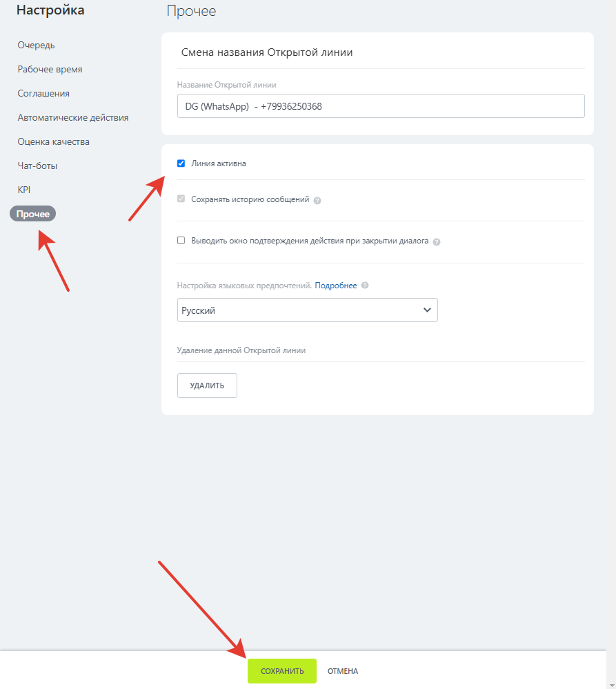Select the KPI menu item
Viewport: 616px width, 689px height.
click(23, 190)
